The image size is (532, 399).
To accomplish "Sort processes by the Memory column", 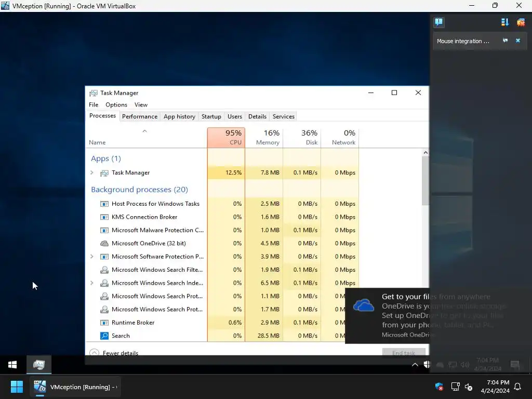I will 264,137.
